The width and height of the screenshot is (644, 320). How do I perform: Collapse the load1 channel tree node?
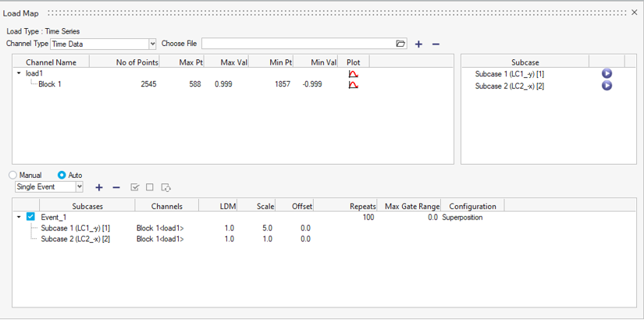[19, 73]
